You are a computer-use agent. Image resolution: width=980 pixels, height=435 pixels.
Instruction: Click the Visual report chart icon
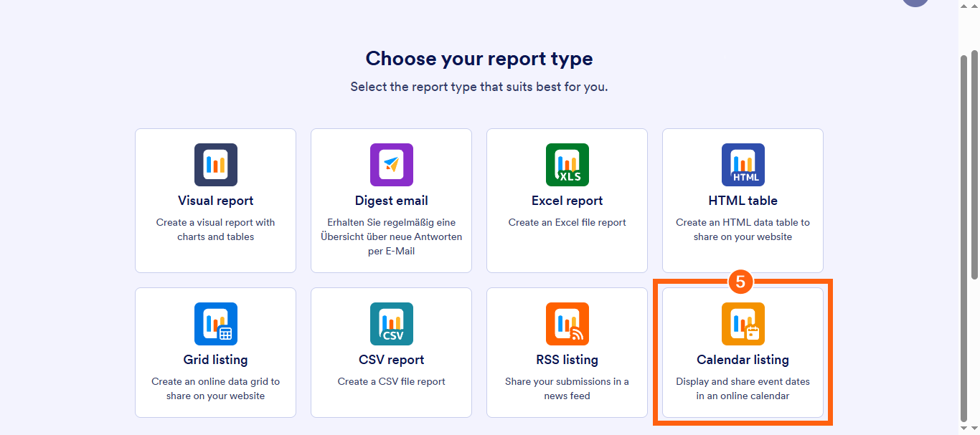tap(216, 165)
